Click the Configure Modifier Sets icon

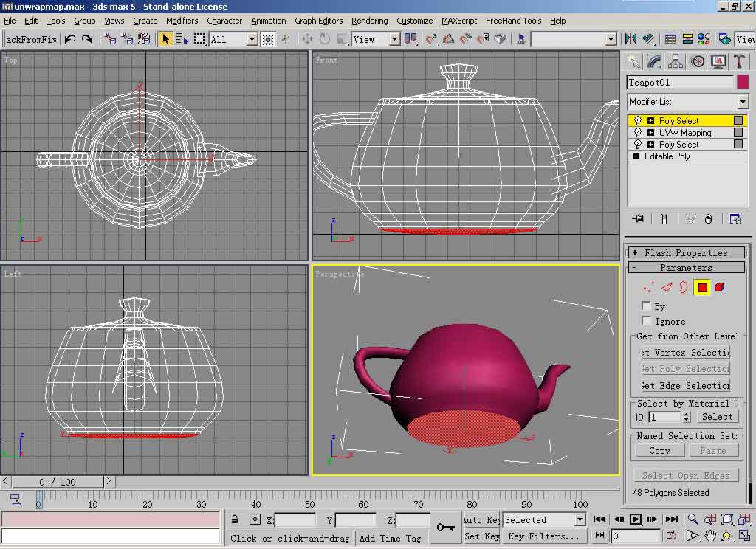click(735, 219)
